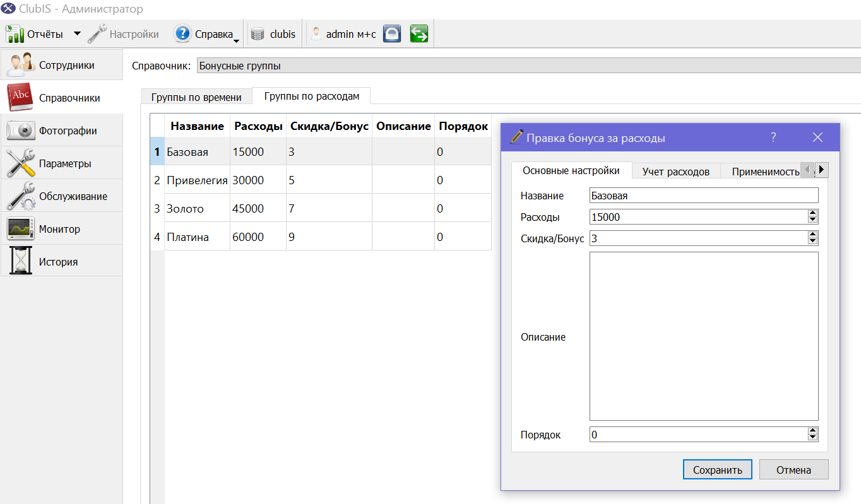The image size is (861, 504).
Task: Increase Расходы value with up stepper
Action: point(813,213)
